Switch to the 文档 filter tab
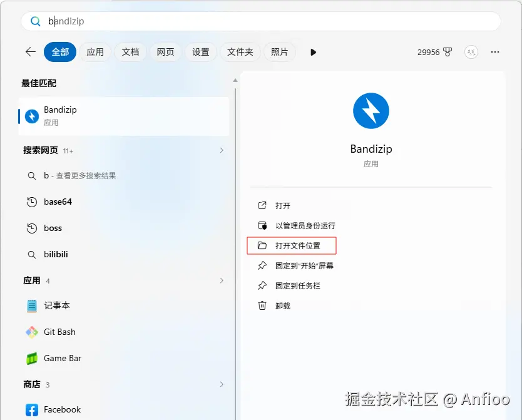 tap(130, 52)
